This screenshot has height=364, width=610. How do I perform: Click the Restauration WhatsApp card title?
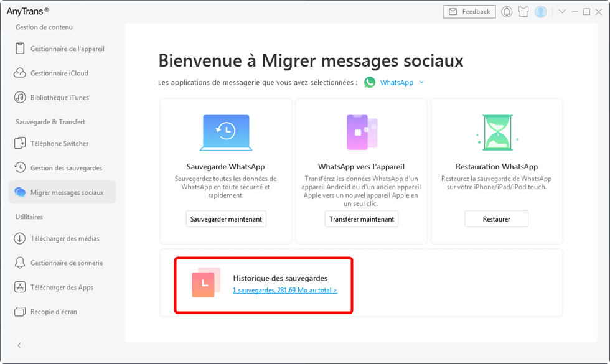pyautogui.click(x=497, y=167)
